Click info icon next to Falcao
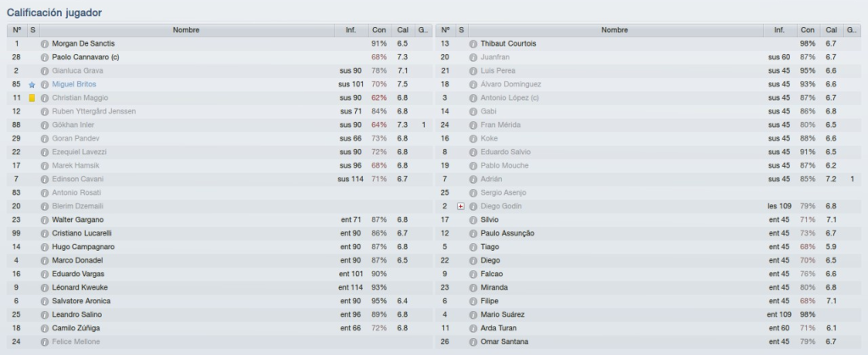This screenshot has height=355, width=868. pos(473,275)
